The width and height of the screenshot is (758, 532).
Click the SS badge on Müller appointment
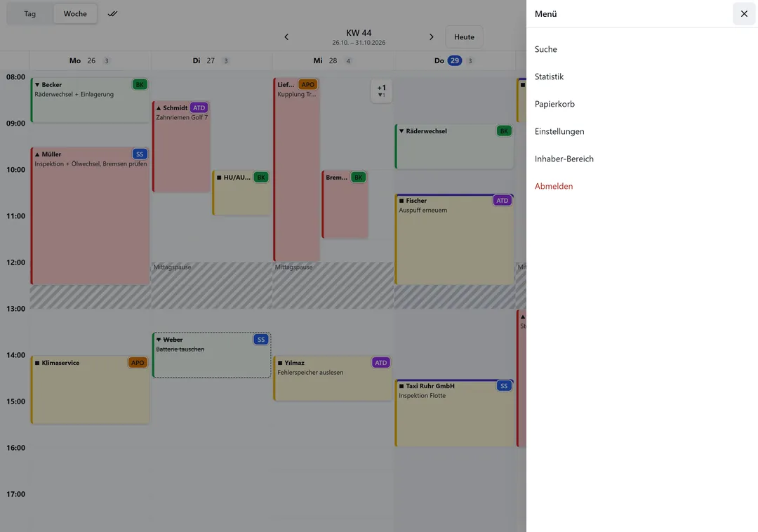[x=140, y=154]
